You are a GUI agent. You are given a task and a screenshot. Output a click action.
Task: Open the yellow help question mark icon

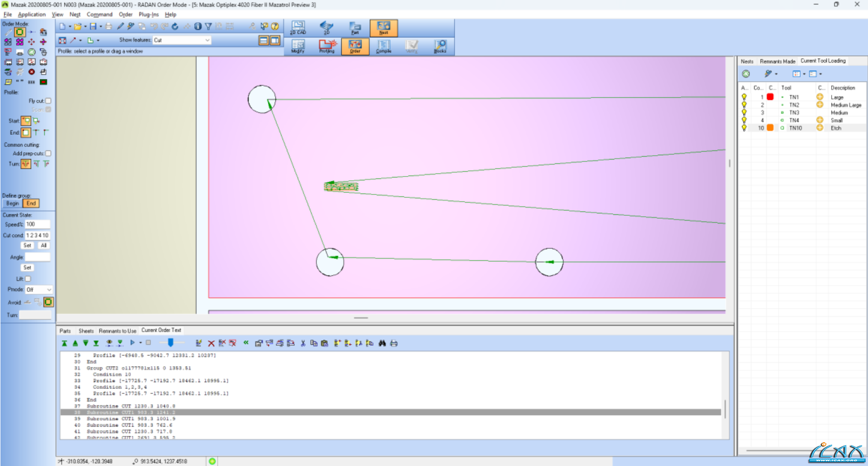point(275,26)
